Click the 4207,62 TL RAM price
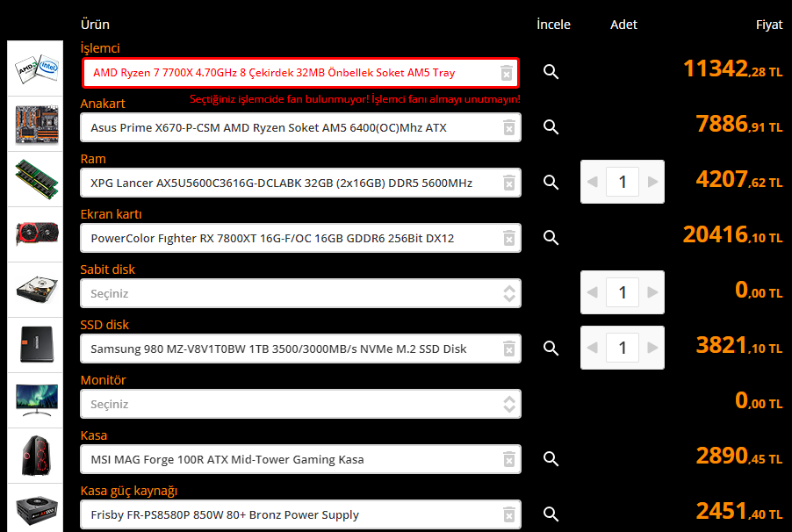 [739, 179]
